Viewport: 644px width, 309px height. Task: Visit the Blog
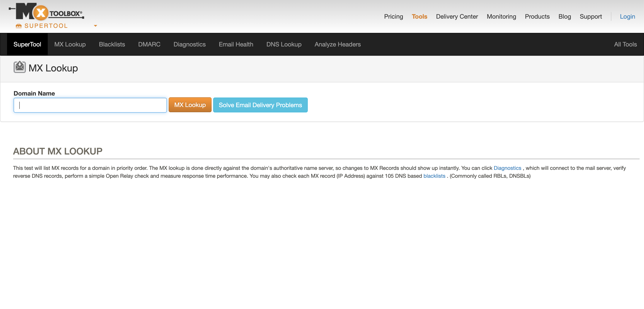pos(564,16)
